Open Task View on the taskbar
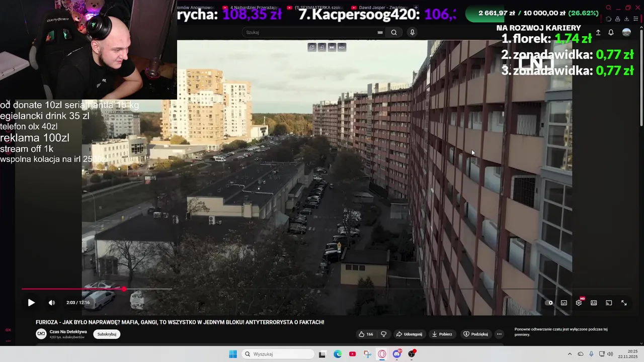The height and width of the screenshot is (362, 644). click(323, 354)
